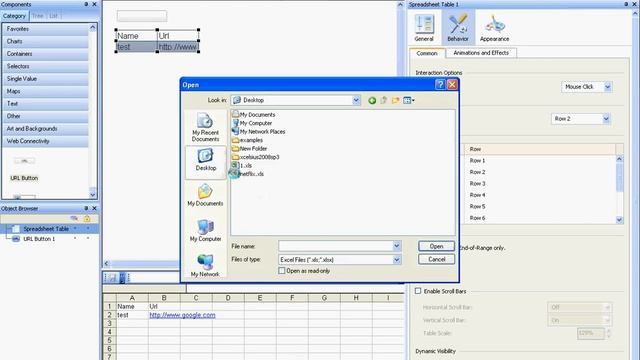Click the Open button in the dialog
This screenshot has height=360, width=640.
click(x=436, y=246)
